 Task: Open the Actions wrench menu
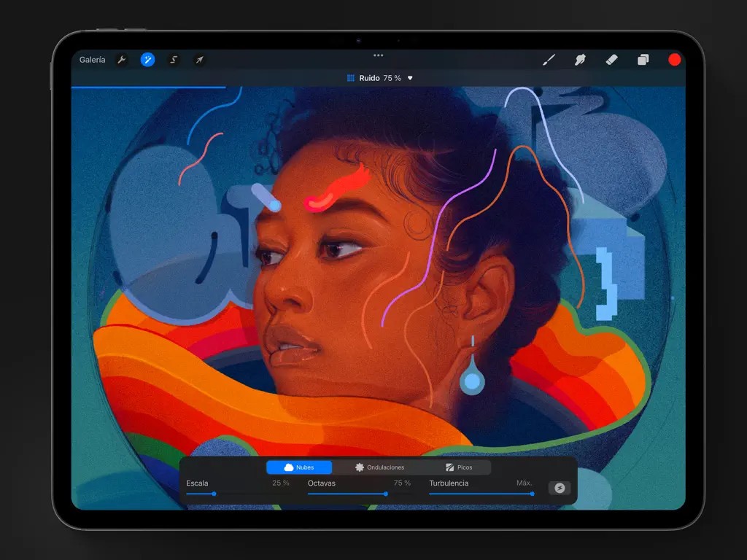(122, 60)
